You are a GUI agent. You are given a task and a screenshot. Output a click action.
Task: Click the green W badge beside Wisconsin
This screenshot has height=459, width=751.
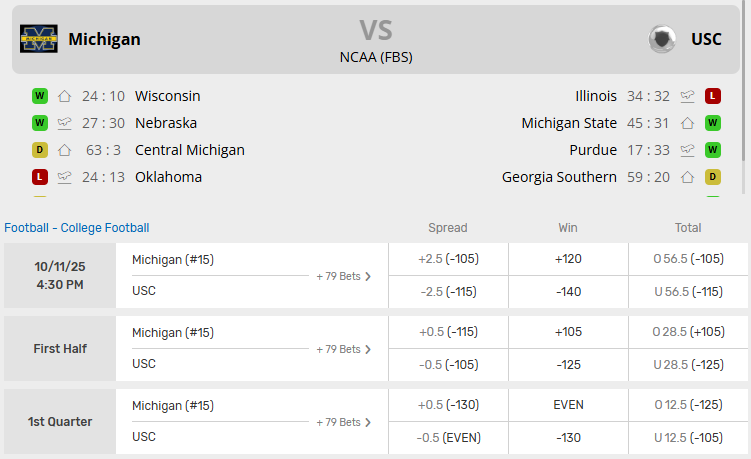point(40,96)
